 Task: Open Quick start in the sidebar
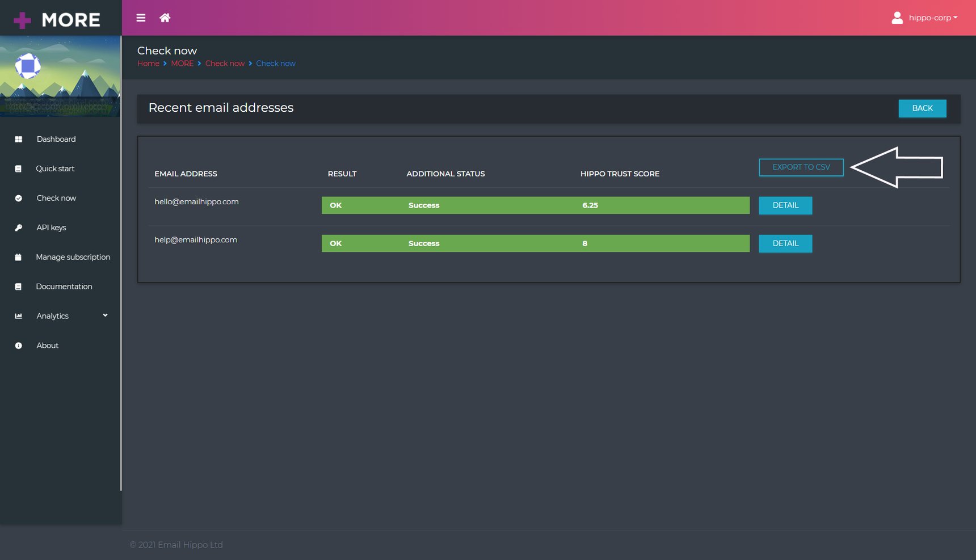click(x=55, y=169)
